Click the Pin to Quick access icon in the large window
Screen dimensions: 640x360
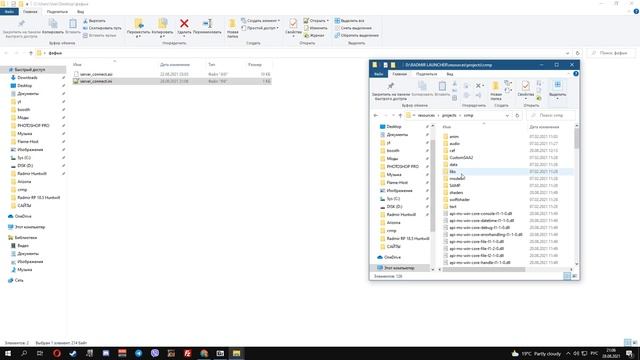pyautogui.click(x=22, y=24)
